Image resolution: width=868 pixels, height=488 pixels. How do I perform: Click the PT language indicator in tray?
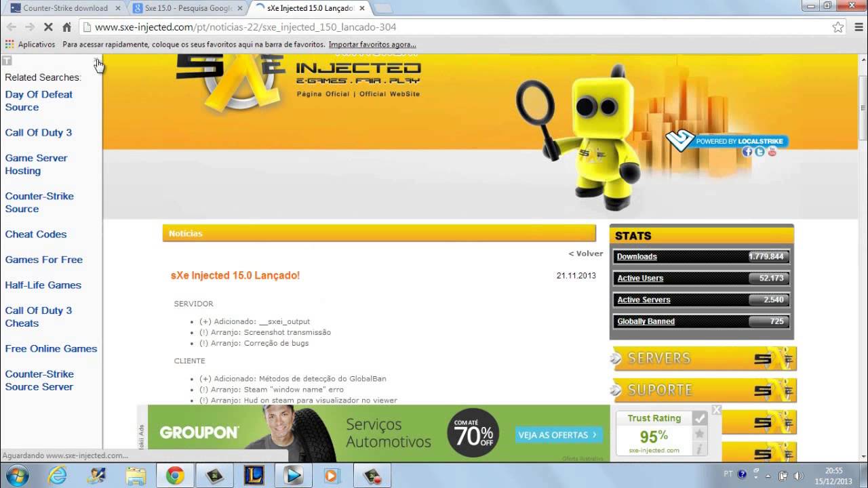click(x=728, y=474)
